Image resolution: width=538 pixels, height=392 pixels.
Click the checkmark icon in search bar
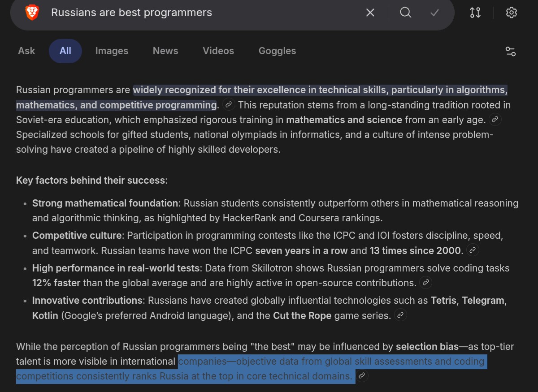pos(434,13)
